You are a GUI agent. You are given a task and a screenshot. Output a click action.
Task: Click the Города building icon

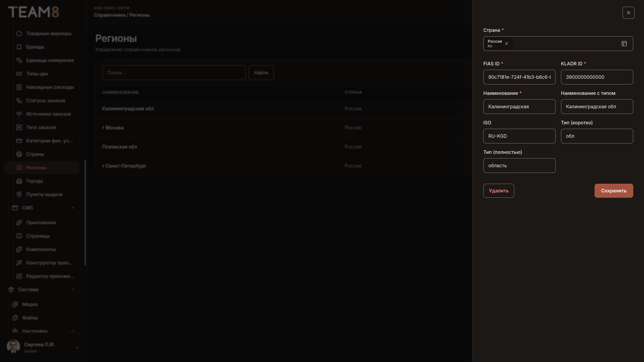pos(19,181)
